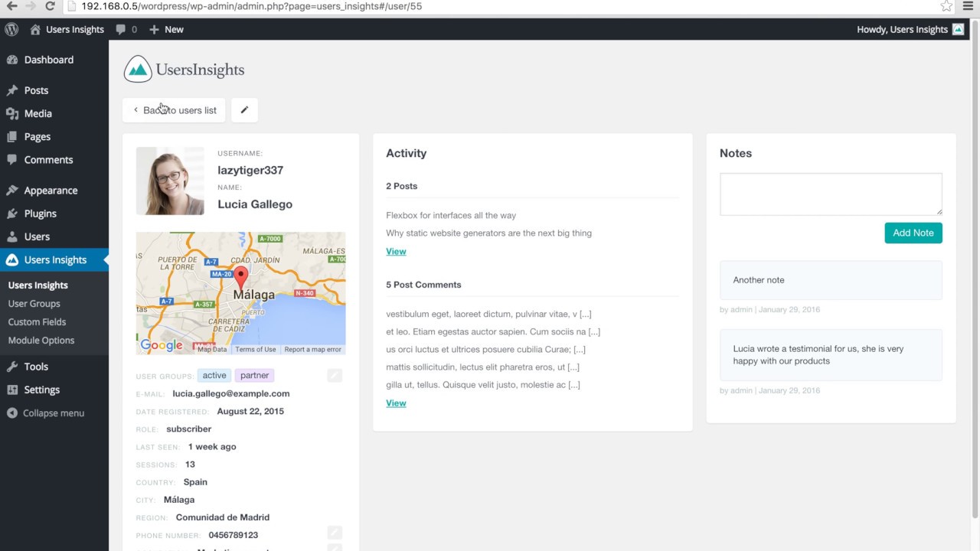
Task: Click the Google logo on map
Action: click(162, 346)
